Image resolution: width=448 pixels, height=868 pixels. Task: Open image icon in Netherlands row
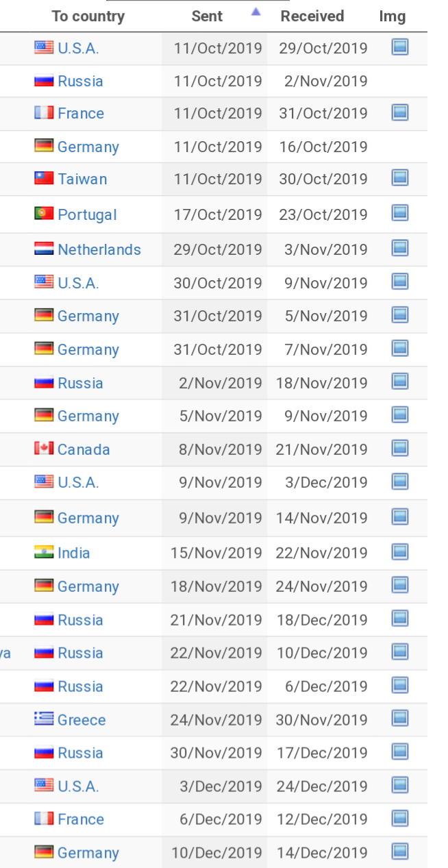point(400,248)
